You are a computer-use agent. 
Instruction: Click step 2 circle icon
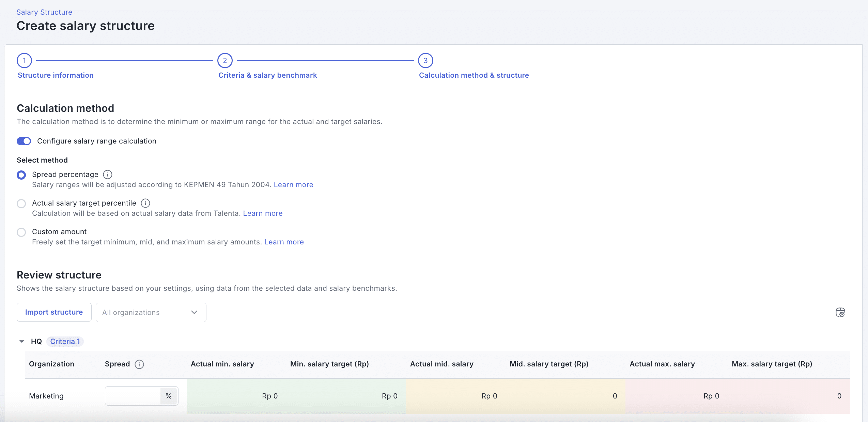pyautogui.click(x=225, y=61)
